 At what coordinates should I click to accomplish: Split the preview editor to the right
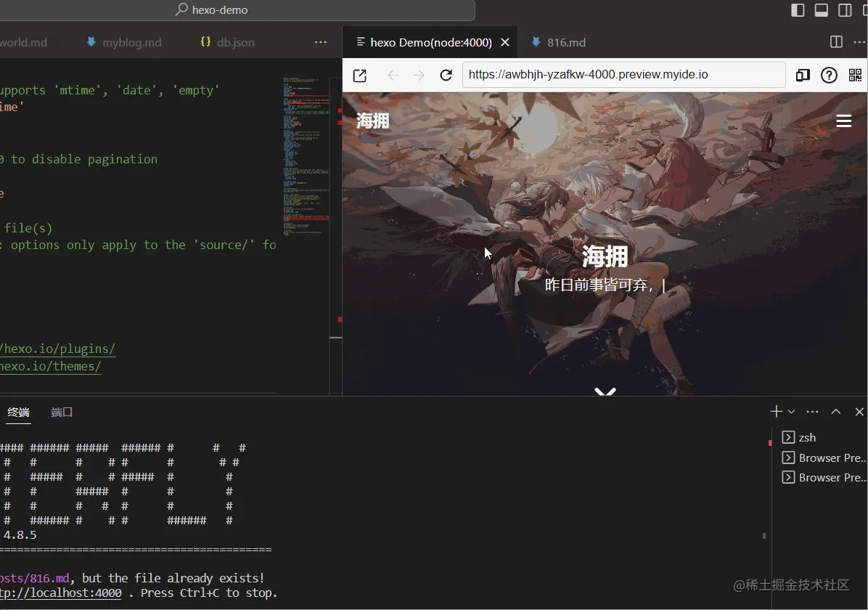click(x=837, y=42)
